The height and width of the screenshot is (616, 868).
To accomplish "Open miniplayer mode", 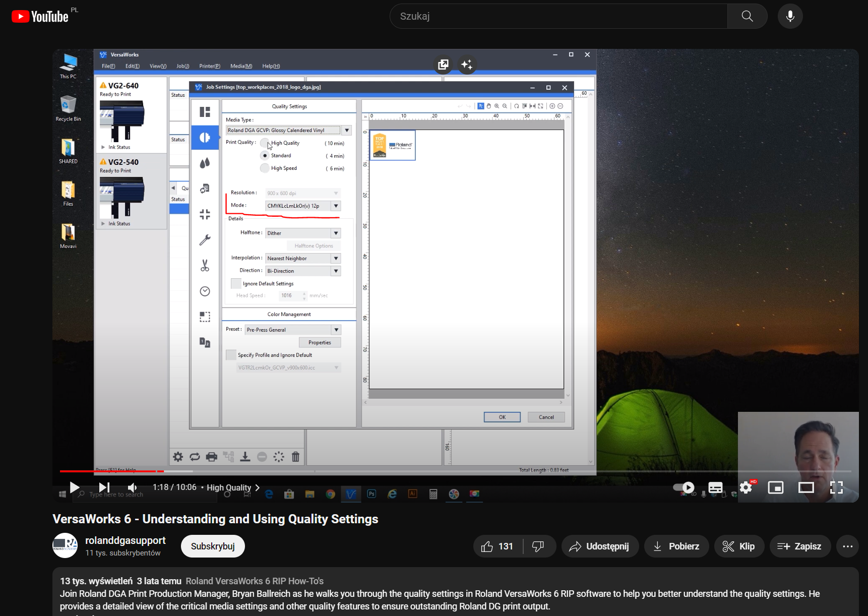I will (x=776, y=487).
